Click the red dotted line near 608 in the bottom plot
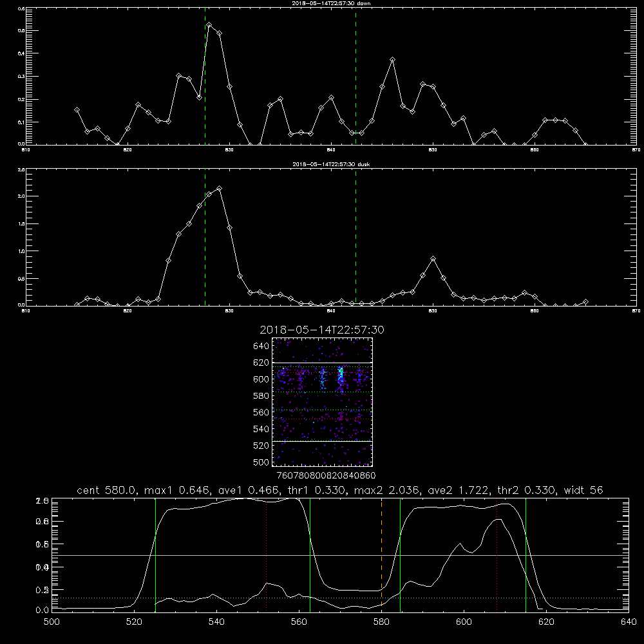Viewport: 644px width, 644px height. [497, 554]
